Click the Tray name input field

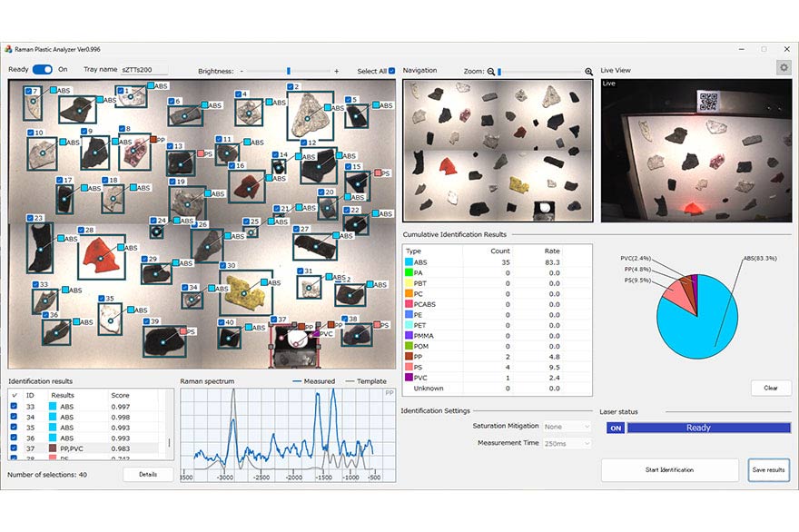[143, 69]
